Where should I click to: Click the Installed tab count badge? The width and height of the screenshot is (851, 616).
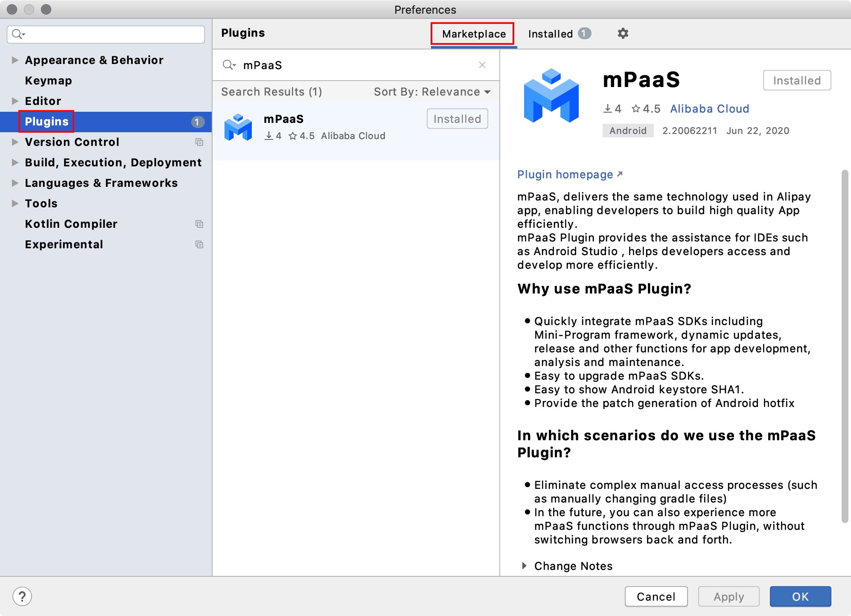[x=584, y=33]
